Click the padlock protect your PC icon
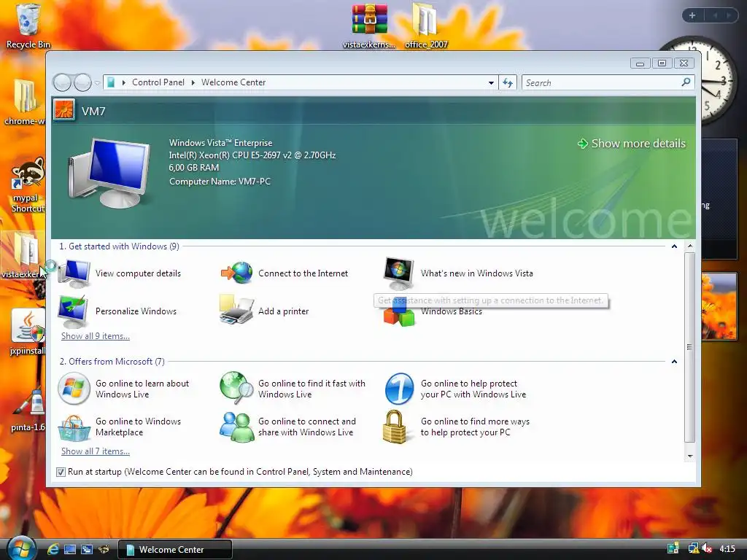Screen dimensions: 747x560 click(395, 427)
